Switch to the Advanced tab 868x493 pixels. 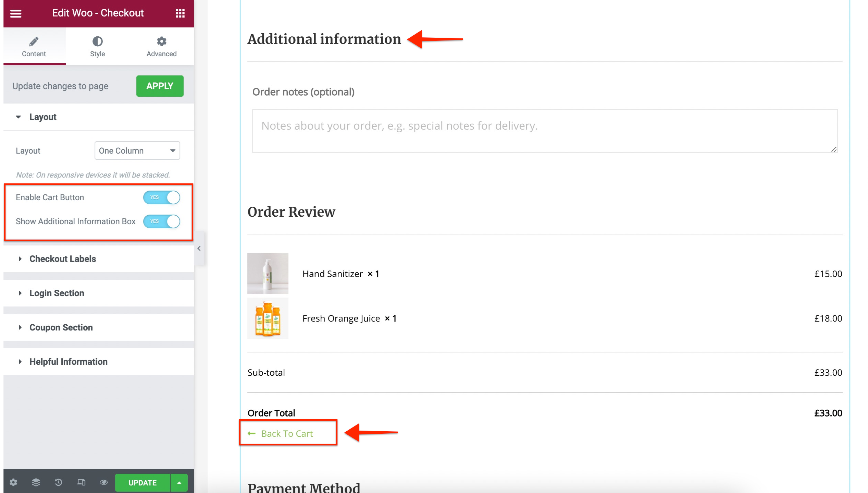click(x=162, y=47)
